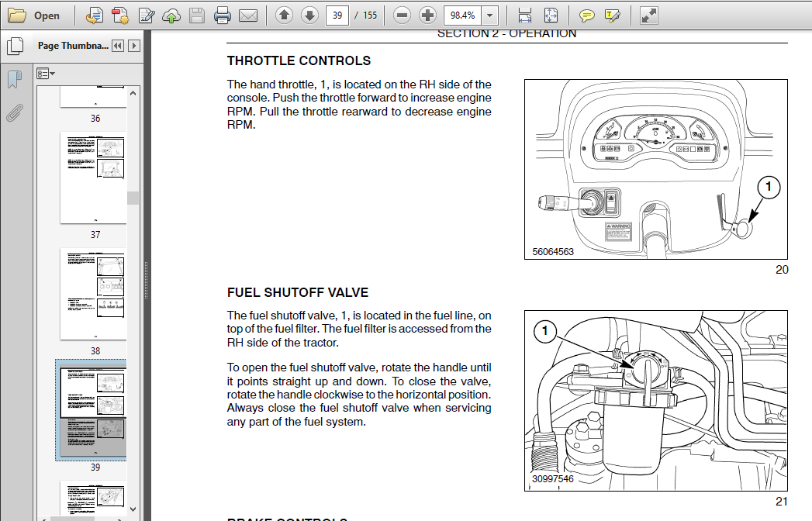Click the THROTTLE CONTROLS heading
812x521 pixels.
[x=299, y=60]
